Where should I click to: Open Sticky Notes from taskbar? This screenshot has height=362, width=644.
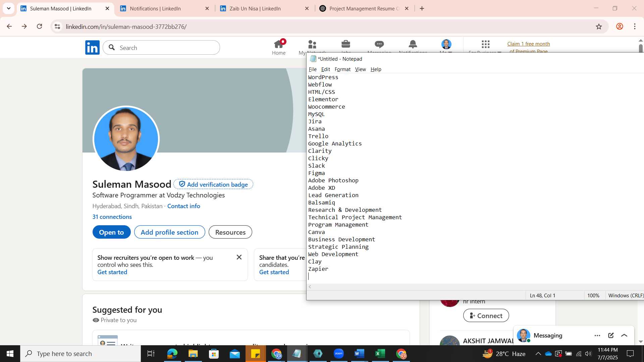[x=256, y=354]
